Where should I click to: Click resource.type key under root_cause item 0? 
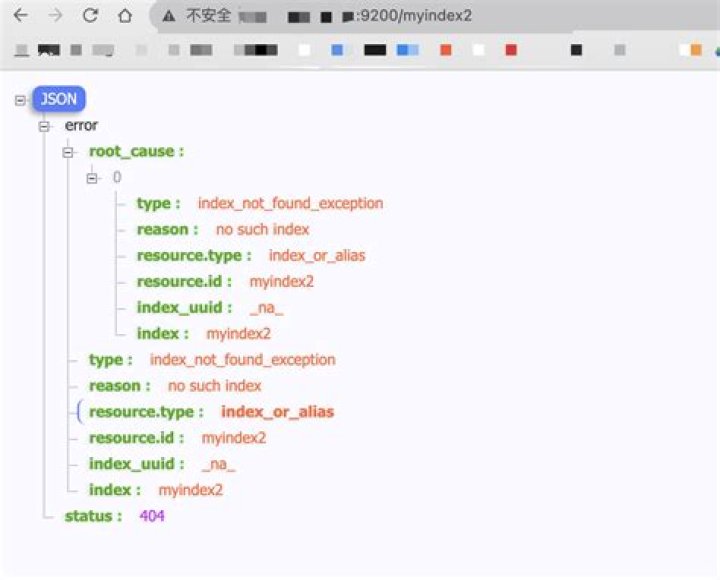[x=194, y=255]
